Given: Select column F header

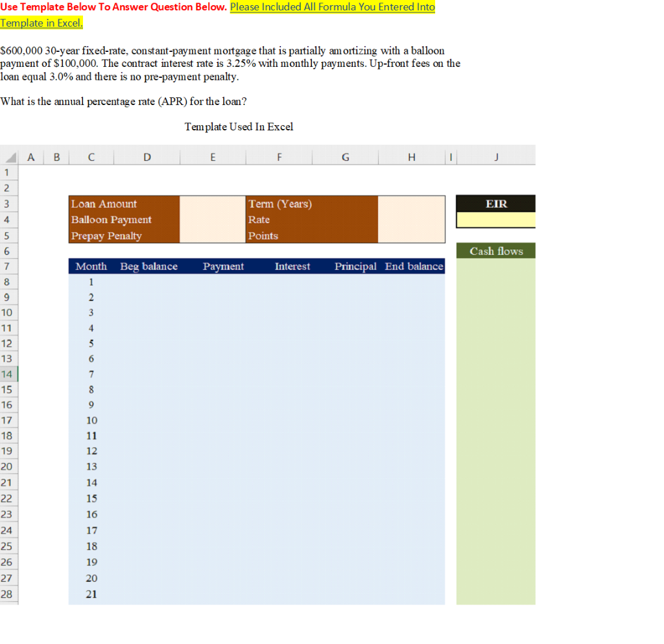Looking at the screenshot, I should 279,157.
